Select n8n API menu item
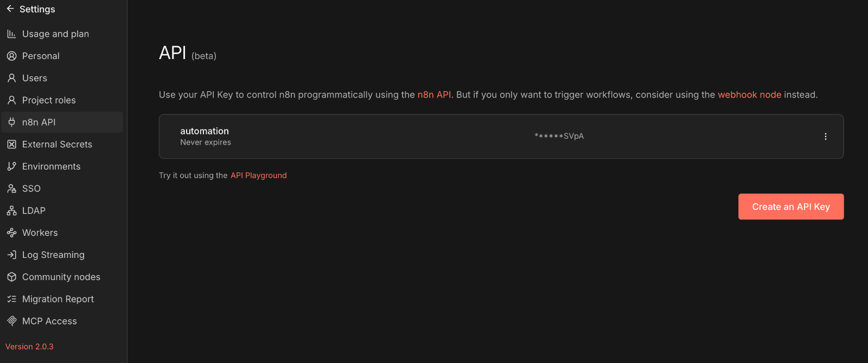The width and height of the screenshot is (868, 363). tap(62, 122)
